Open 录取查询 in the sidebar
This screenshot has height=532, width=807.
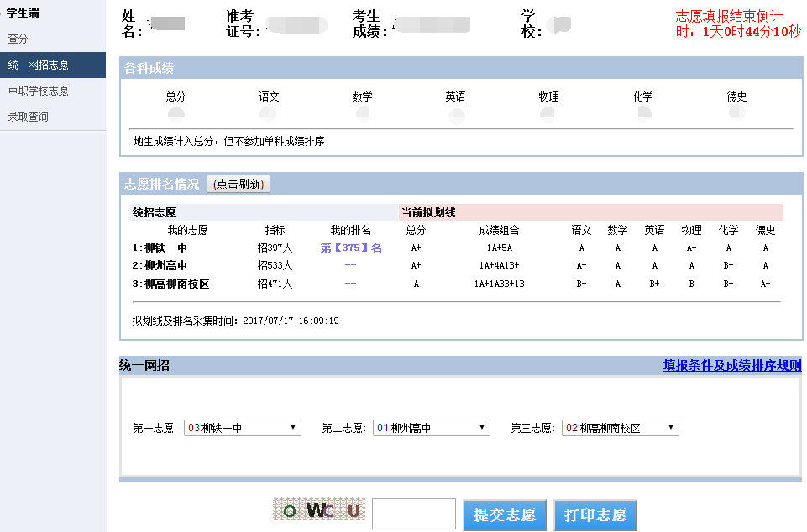coord(29,117)
